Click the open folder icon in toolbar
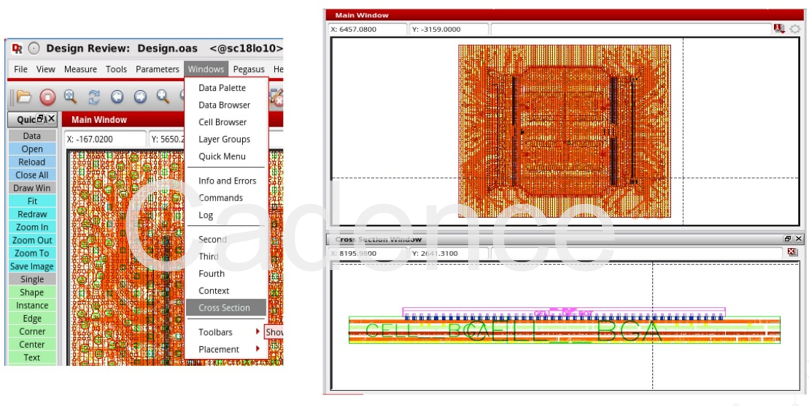This screenshot has height=406, width=809. [23, 97]
